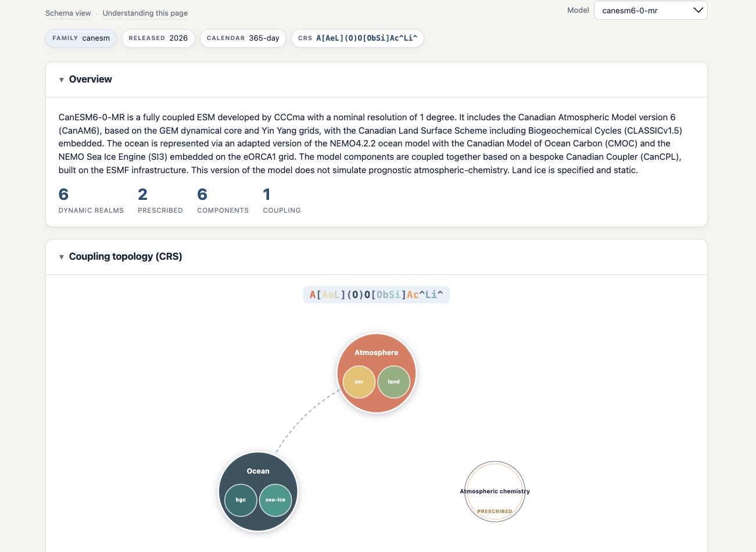Viewport: 756px width, 552px height.
Task: Select the 2 Prescribed statistic
Action: click(160, 200)
